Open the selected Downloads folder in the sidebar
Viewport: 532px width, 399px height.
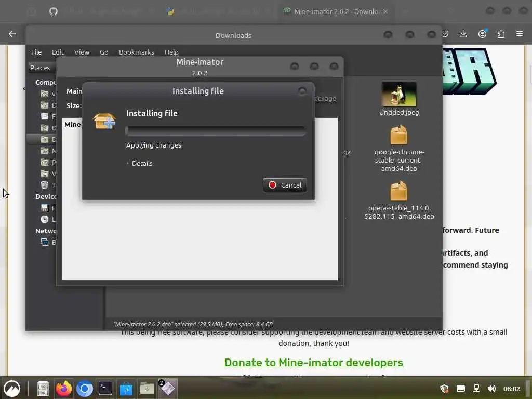(42, 139)
